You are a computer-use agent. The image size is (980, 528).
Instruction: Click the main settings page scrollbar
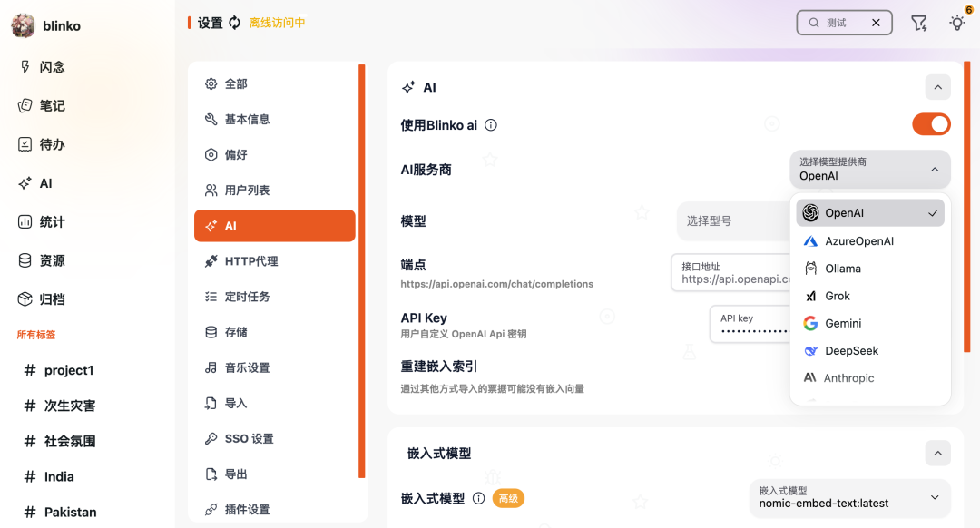[967, 206]
